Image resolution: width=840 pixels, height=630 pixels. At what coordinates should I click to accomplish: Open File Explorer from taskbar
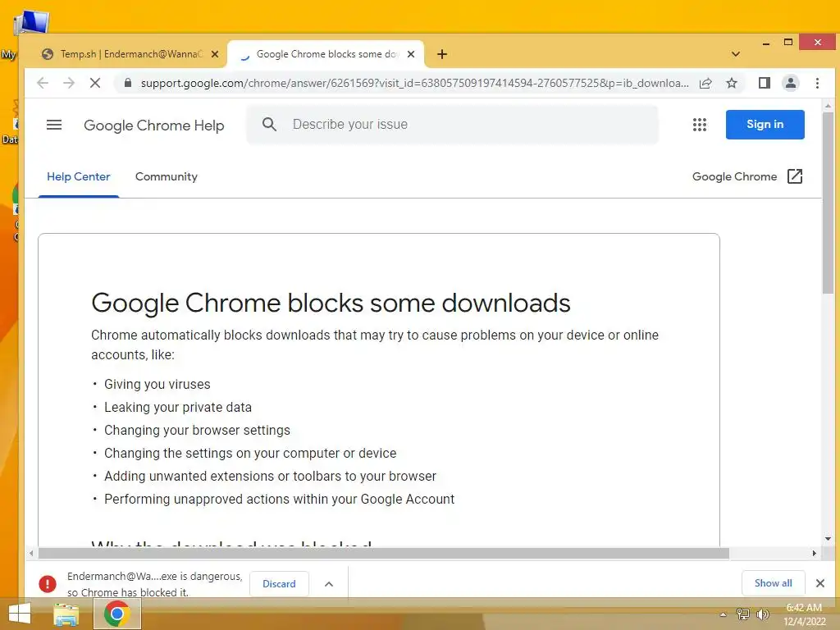(x=66, y=614)
